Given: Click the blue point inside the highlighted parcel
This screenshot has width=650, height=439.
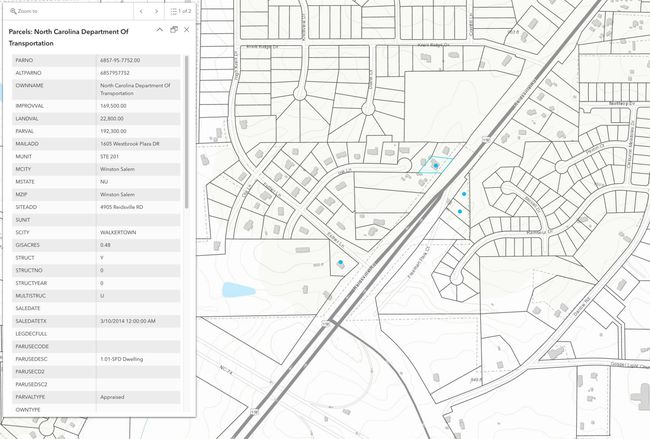Looking at the screenshot, I should [x=435, y=165].
